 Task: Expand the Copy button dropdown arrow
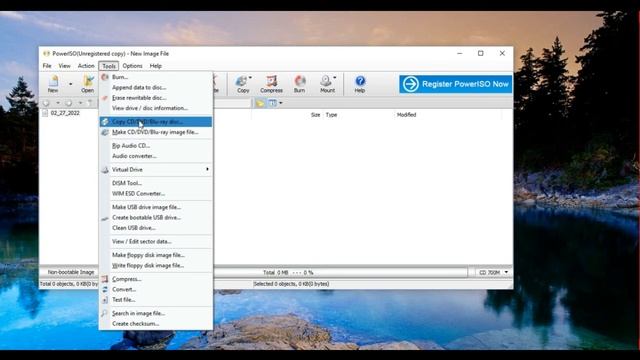(250, 78)
